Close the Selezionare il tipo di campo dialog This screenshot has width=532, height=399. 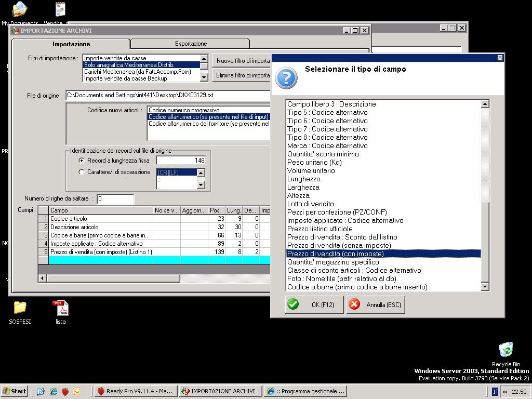click(x=500, y=58)
